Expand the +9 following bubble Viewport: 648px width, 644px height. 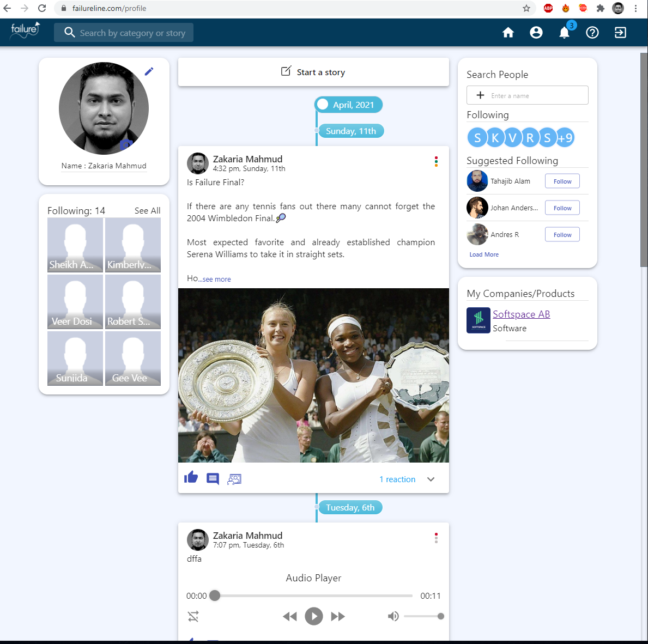click(x=565, y=137)
